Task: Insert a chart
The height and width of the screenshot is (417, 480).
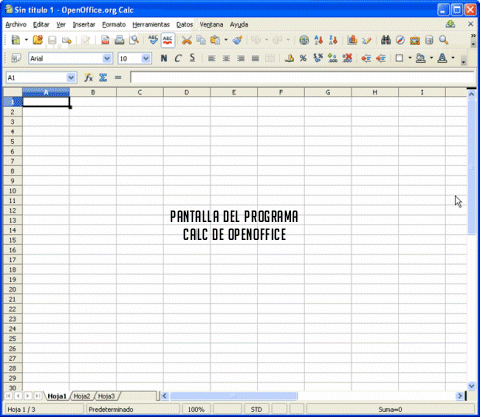Action: [352, 40]
